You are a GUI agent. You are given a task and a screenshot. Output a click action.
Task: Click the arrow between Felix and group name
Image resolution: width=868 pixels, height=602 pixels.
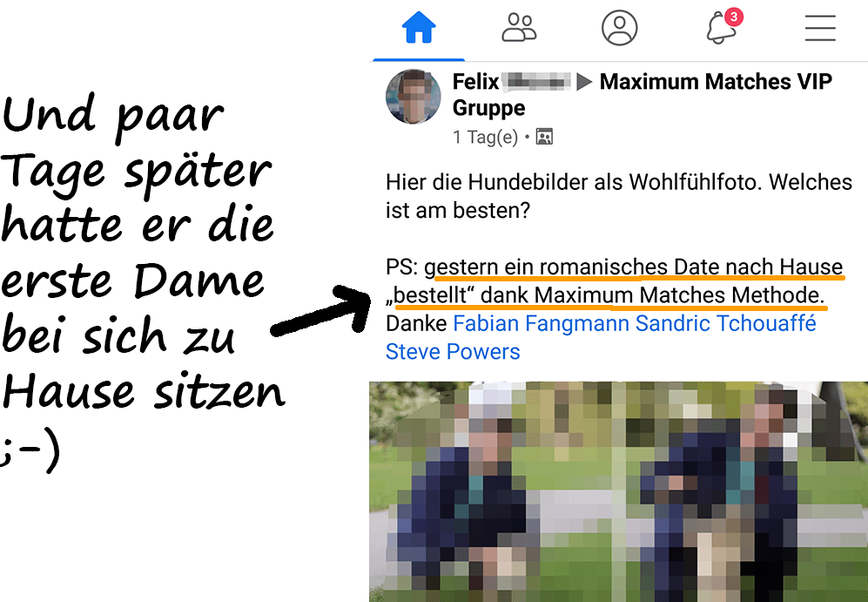tap(584, 82)
